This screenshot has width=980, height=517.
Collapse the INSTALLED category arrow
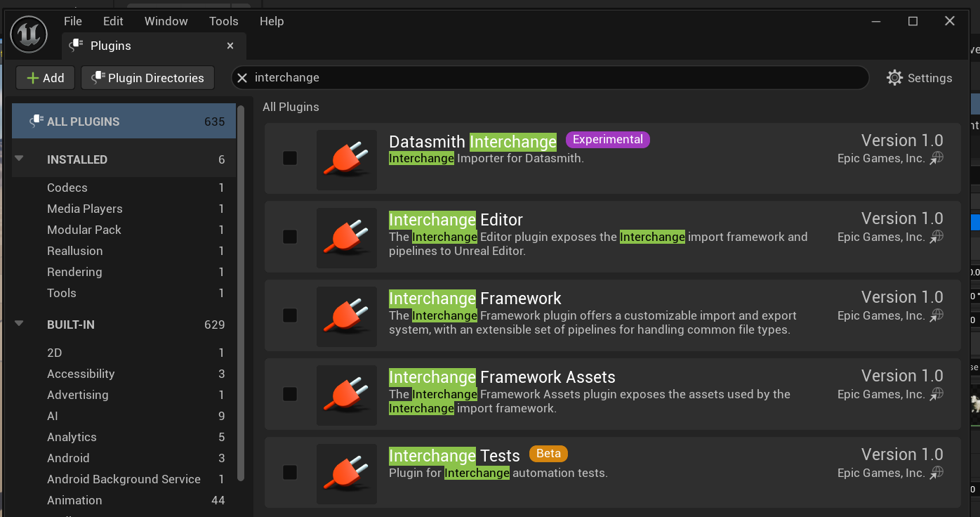19,159
